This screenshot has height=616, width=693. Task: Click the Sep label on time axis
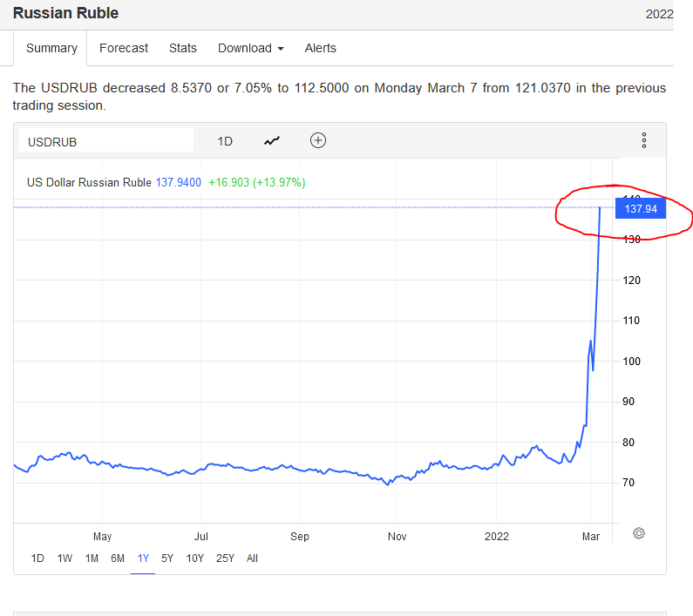(300, 537)
